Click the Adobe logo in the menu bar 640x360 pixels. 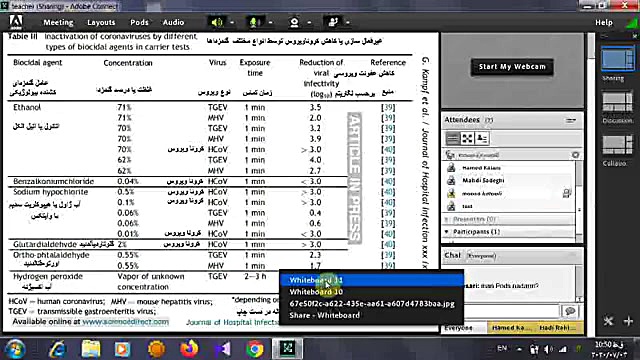pyautogui.click(x=16, y=22)
